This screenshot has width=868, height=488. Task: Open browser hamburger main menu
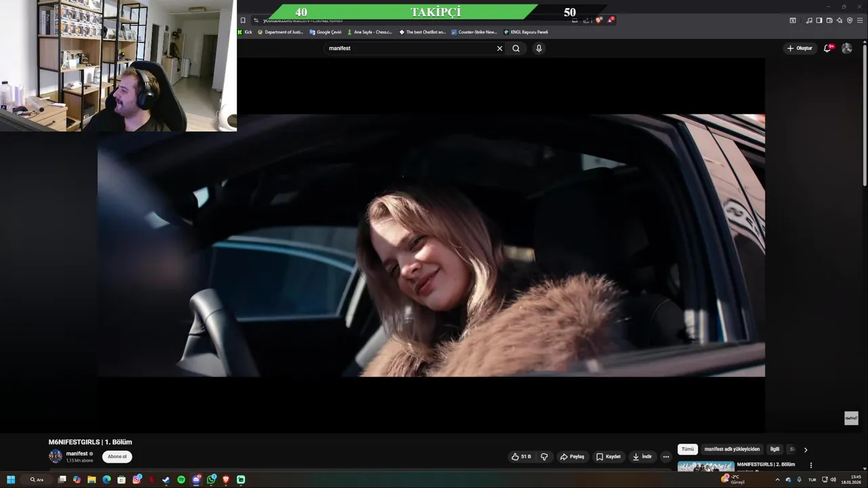[x=860, y=20]
